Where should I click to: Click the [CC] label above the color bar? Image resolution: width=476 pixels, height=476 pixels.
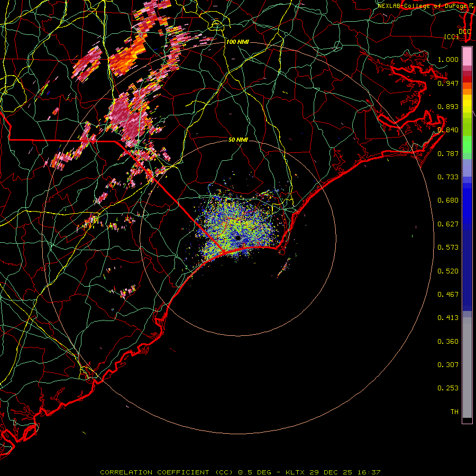tap(452, 36)
